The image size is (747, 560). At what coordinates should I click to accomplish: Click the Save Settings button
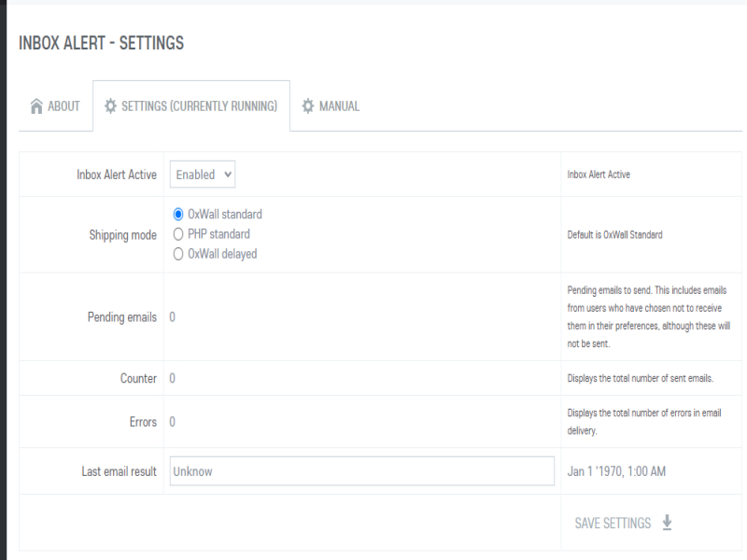point(613,523)
